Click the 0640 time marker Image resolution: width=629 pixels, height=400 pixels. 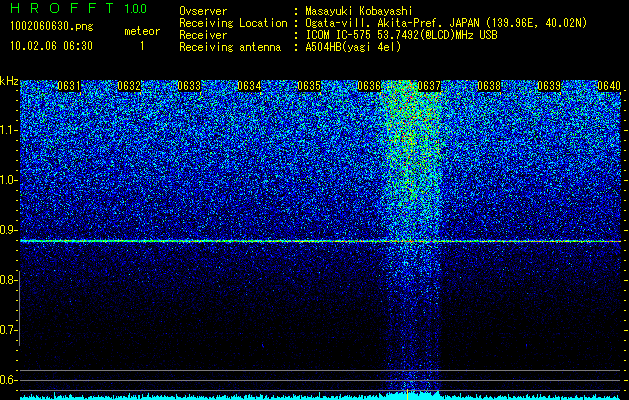click(609, 86)
